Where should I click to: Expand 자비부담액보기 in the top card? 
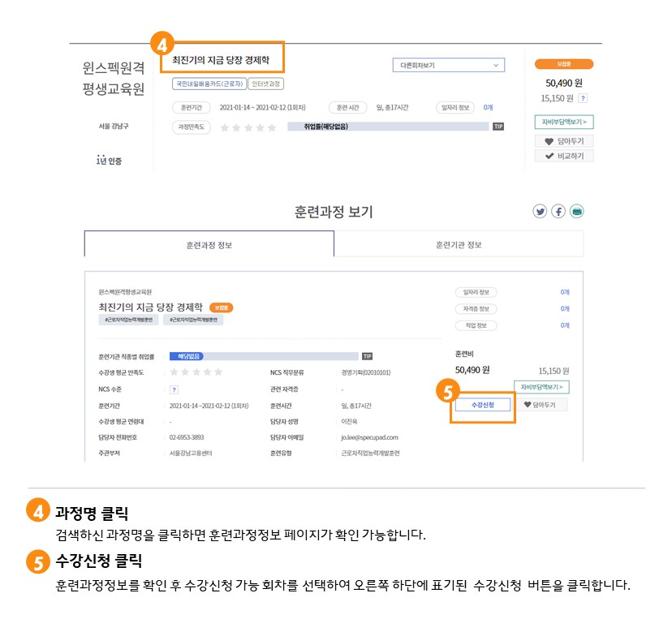tap(564, 123)
